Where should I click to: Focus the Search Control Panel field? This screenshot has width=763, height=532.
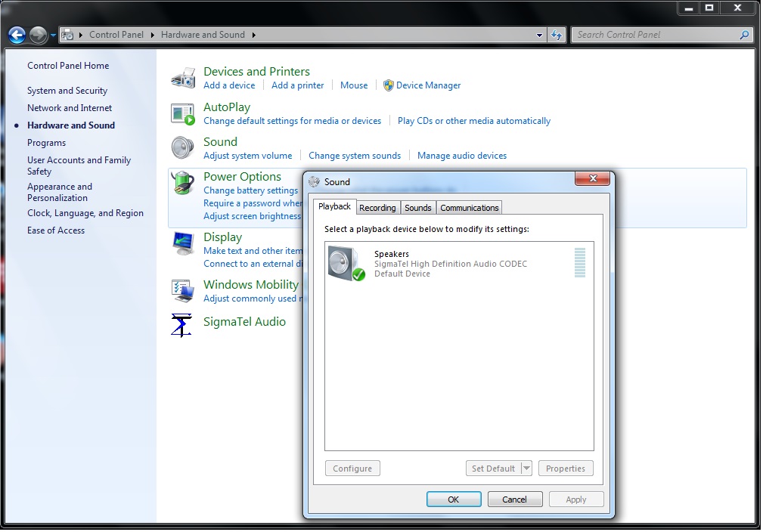pyautogui.click(x=655, y=35)
